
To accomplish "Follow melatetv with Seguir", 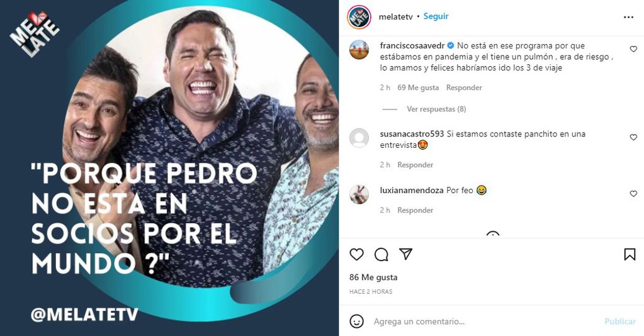I will pos(436,16).
